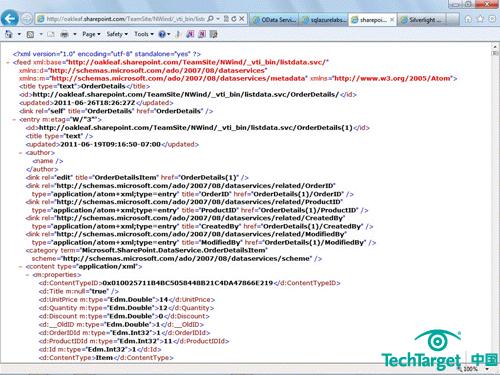Open Favorites with the star icon
The image size is (500, 375).
[480, 19]
